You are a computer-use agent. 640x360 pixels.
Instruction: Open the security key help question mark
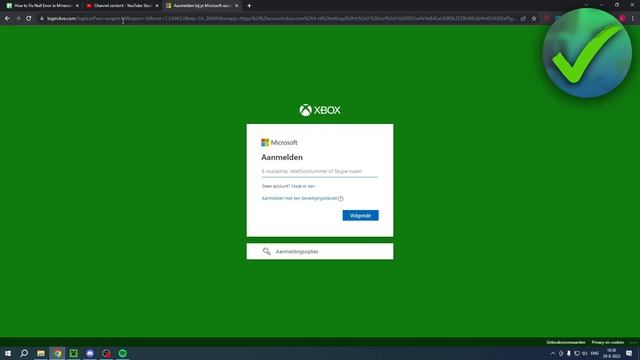[x=341, y=198]
